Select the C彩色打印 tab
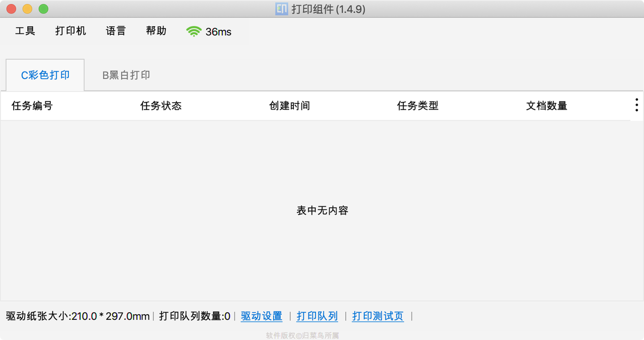This screenshot has width=644, height=340. (x=44, y=75)
